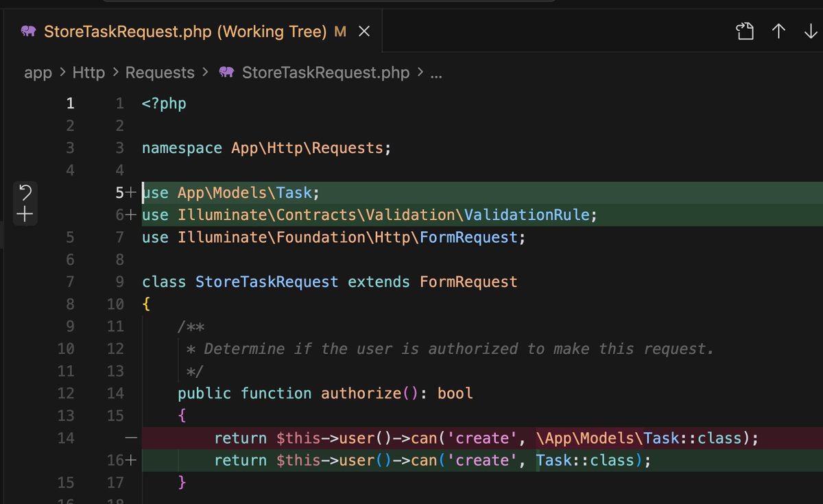Click the added line use App\Models\Task;

point(230,193)
